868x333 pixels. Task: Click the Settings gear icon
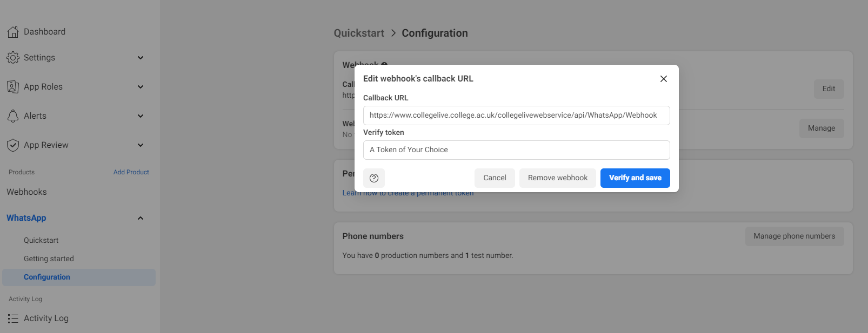click(13, 58)
